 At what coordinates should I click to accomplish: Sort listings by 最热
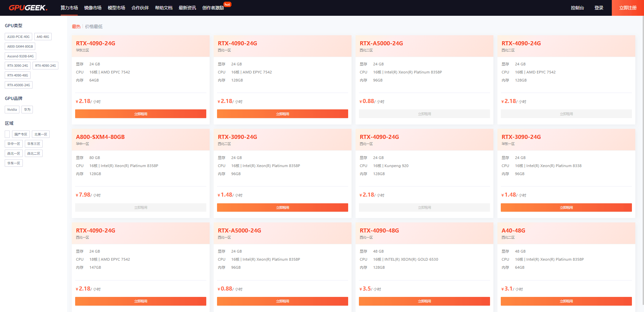(76, 27)
